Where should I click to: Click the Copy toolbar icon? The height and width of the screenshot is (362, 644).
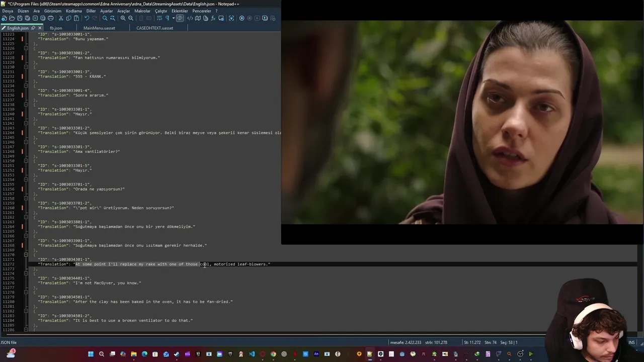69,18
